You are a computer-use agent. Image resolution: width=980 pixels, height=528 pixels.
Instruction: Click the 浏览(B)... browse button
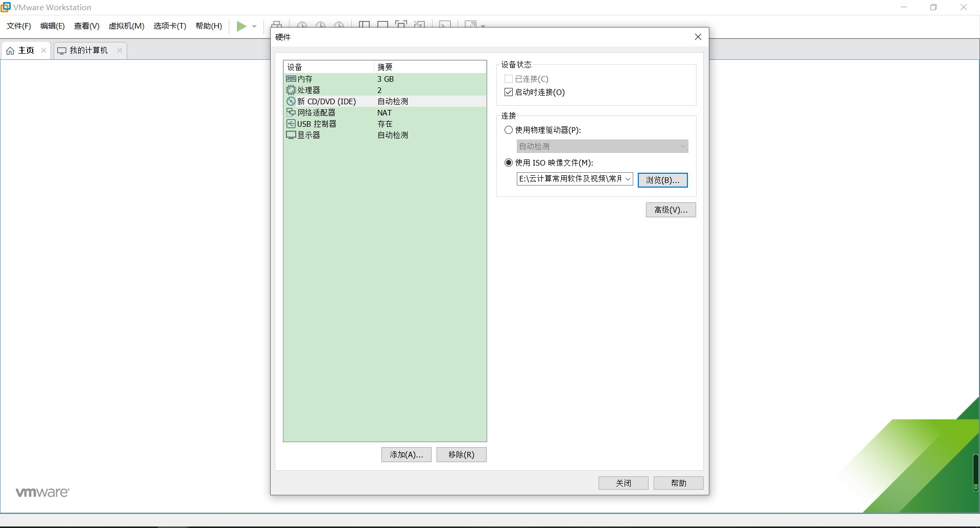pos(663,180)
